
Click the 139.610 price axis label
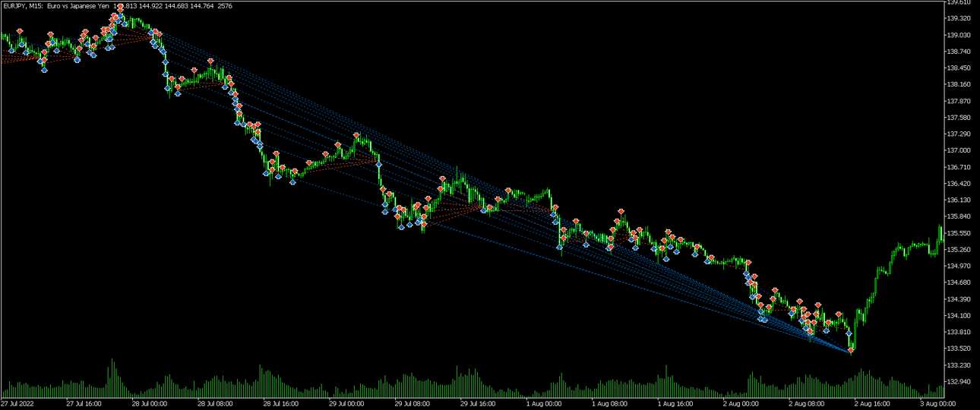pos(958,2)
